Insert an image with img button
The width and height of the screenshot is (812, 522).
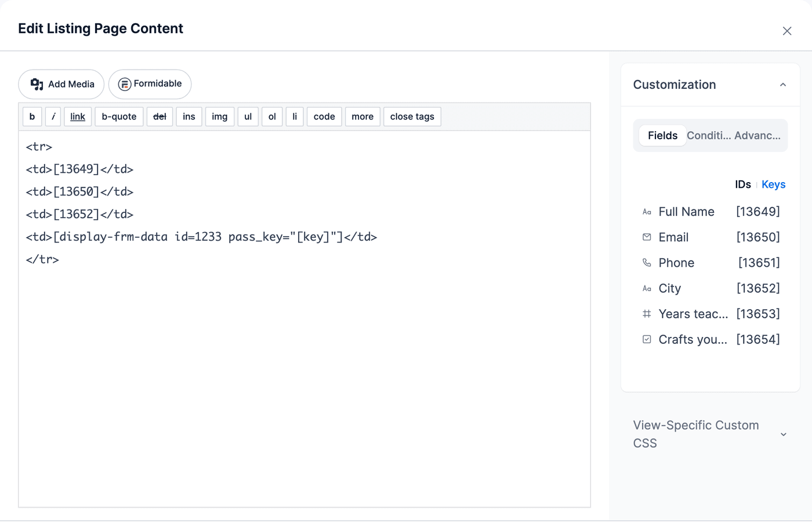click(220, 117)
